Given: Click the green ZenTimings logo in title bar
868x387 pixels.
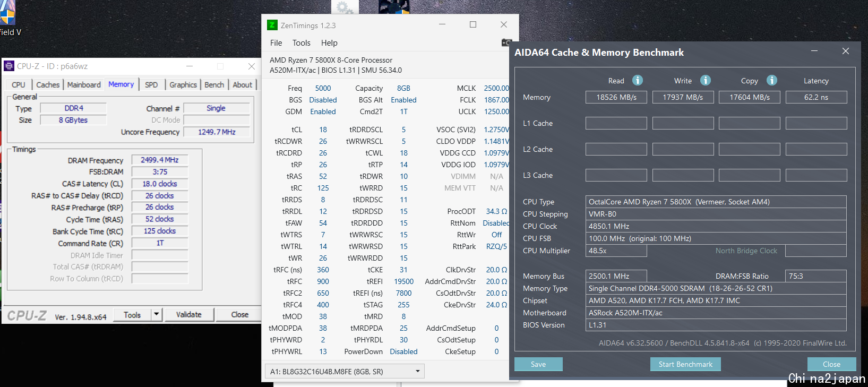Looking at the screenshot, I should tap(272, 25).
